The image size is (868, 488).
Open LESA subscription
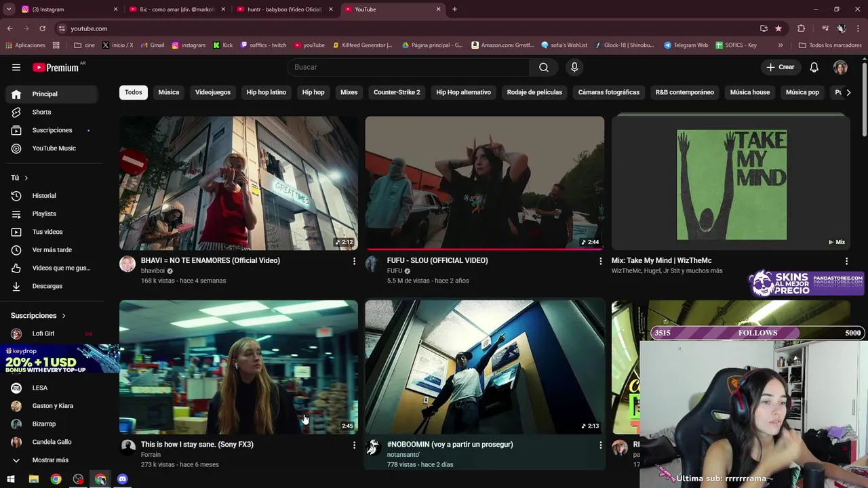pos(52,388)
